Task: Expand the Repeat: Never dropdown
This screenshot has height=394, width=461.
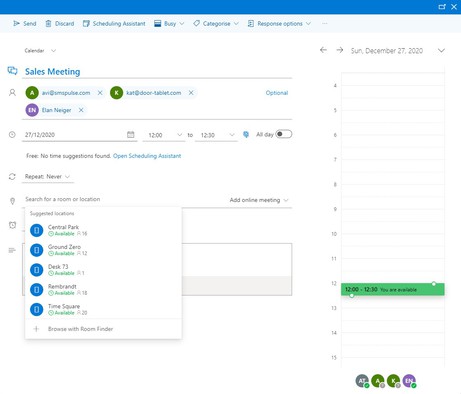Action: pyautogui.click(x=48, y=177)
